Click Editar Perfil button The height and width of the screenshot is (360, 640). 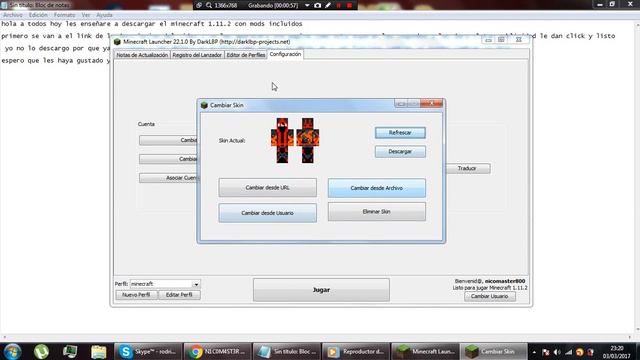tap(179, 295)
